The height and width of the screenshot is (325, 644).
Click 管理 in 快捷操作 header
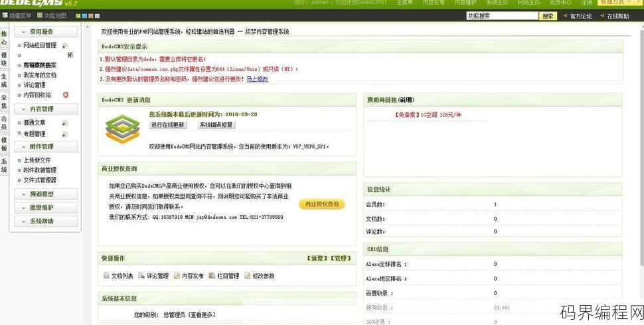pyautogui.click(x=341, y=259)
